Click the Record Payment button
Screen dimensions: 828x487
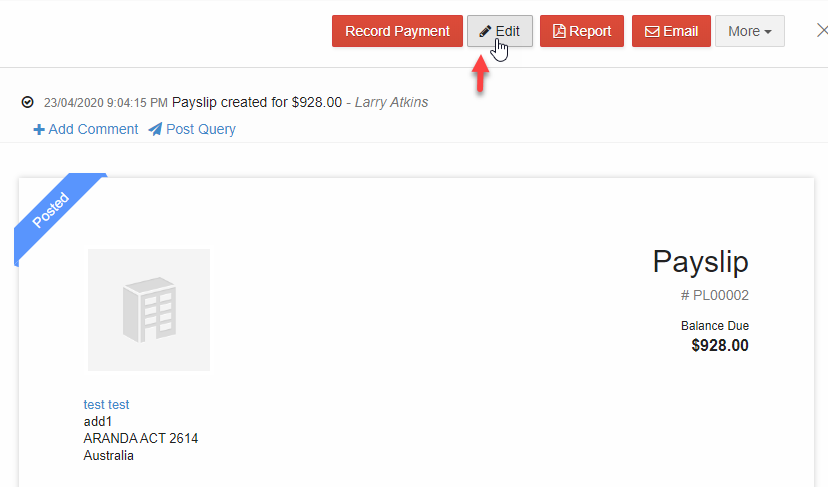click(x=397, y=31)
